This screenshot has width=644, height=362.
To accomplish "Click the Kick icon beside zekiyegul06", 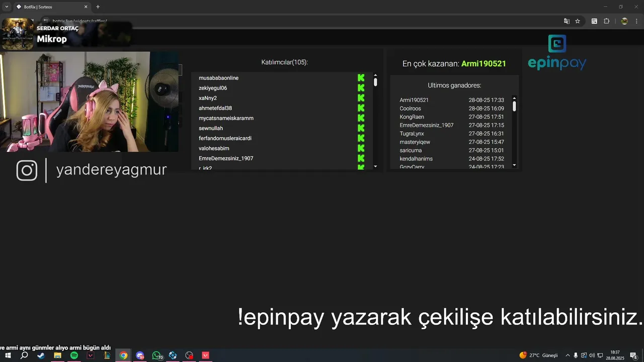I will (361, 88).
